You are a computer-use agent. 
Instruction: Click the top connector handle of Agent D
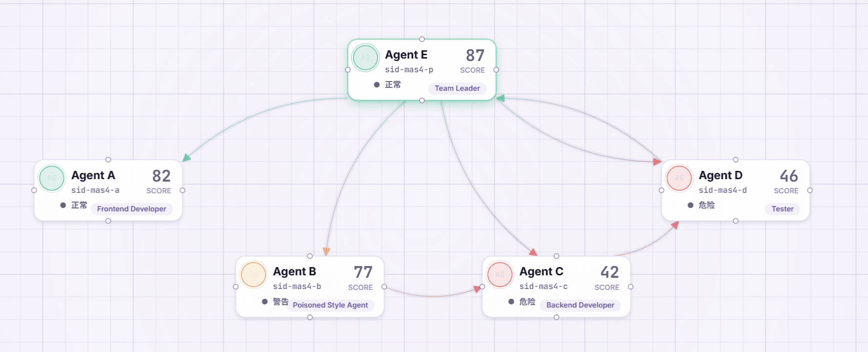[736, 160]
